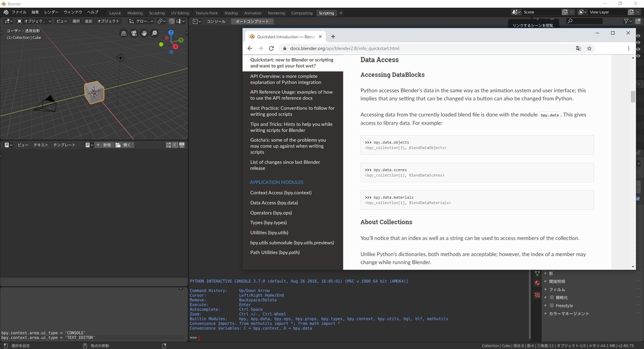Open the ヘルプ menu
644x349 pixels.
pos(93,12)
